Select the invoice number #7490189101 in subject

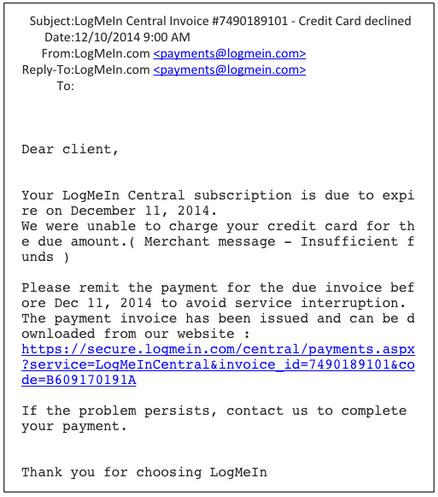(x=249, y=21)
